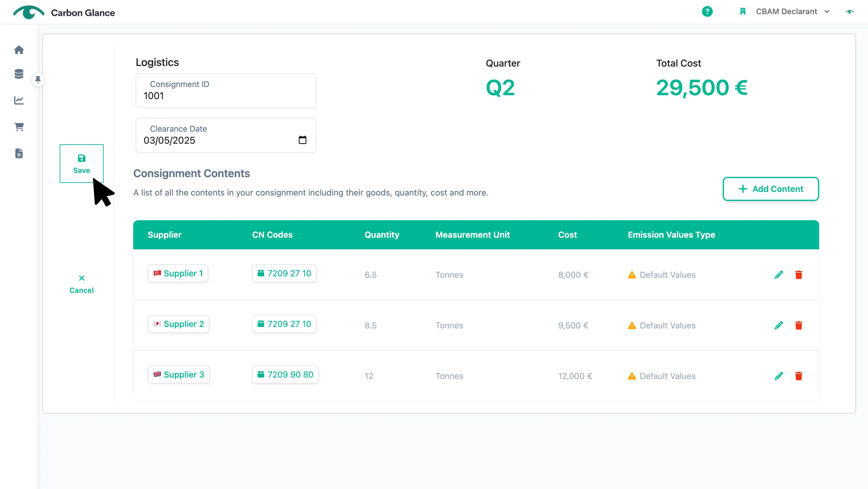Open the document reports icon in sidebar
Viewport: 868px width, 489px height.
[x=19, y=153]
